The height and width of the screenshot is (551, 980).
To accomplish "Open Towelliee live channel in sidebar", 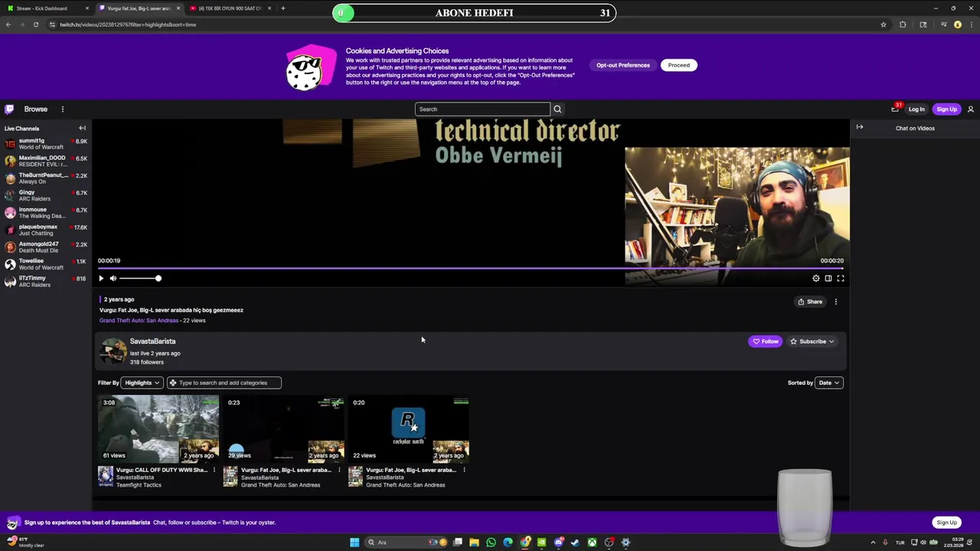I will tap(46, 264).
